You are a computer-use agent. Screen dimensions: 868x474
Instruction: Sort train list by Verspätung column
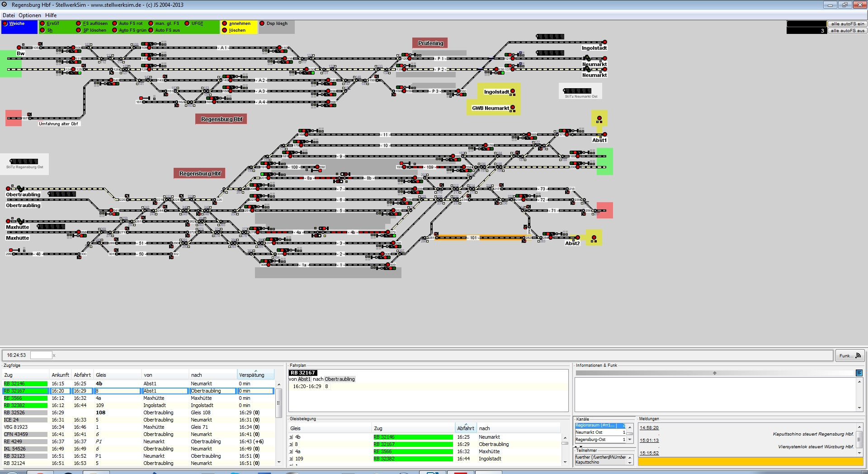[x=255, y=375]
